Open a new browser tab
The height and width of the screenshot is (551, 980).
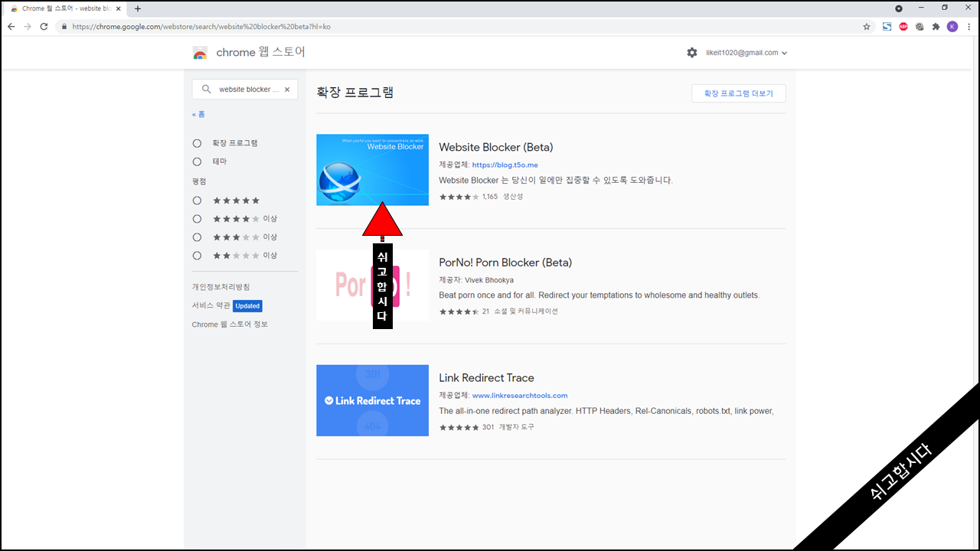click(x=138, y=8)
